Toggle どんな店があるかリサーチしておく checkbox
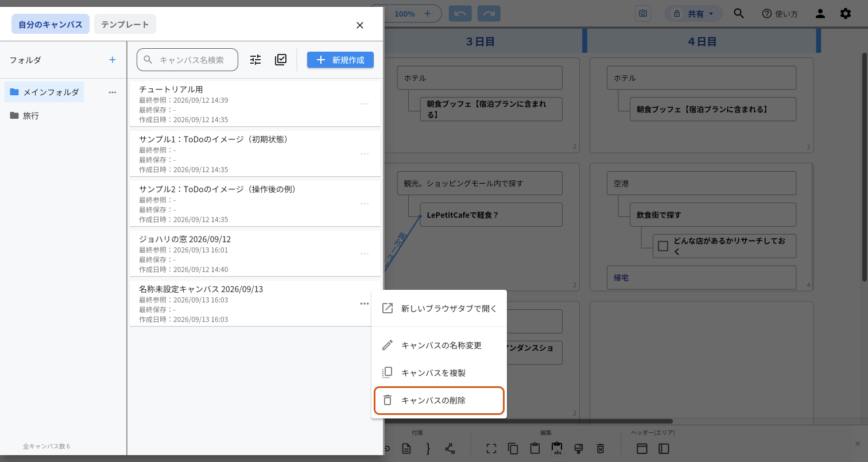The width and height of the screenshot is (868, 462). point(663,246)
